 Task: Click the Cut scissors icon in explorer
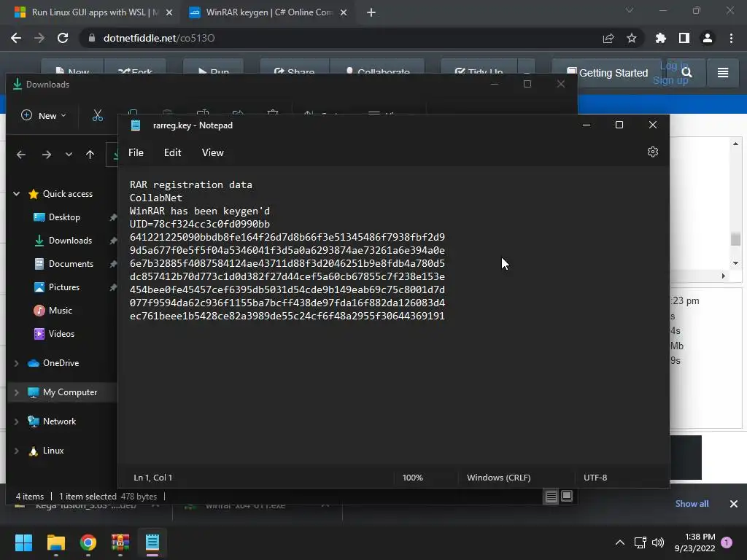[x=98, y=116]
